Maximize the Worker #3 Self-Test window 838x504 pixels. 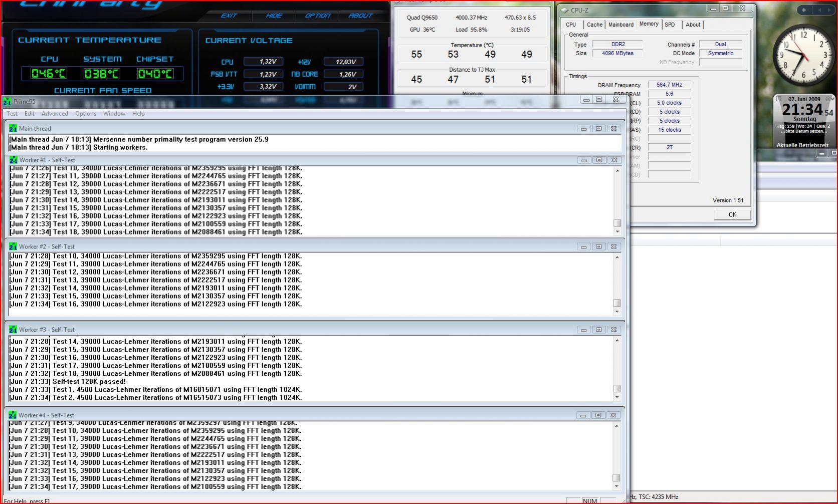[599, 330]
